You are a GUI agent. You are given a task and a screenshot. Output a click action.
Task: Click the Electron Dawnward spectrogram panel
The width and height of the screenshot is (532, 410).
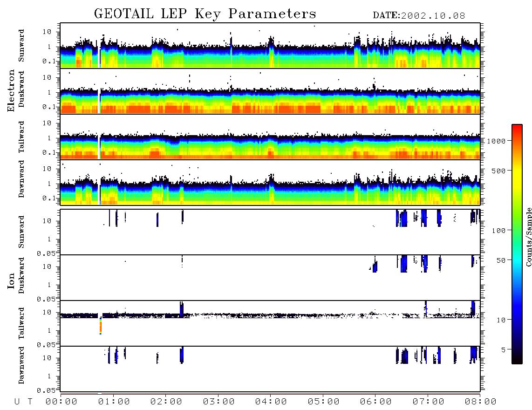click(x=270, y=182)
